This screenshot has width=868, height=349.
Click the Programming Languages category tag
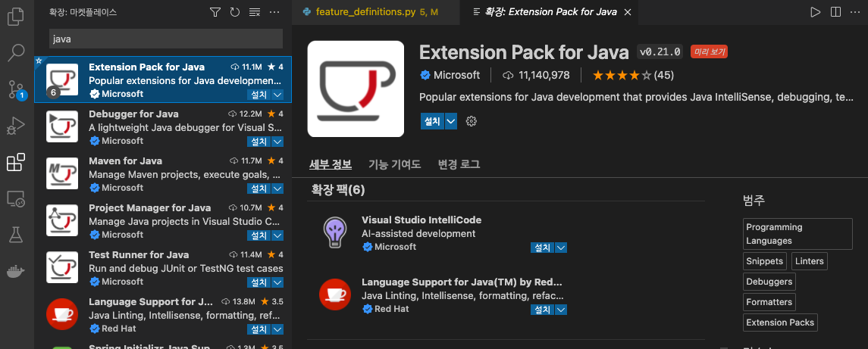click(797, 234)
